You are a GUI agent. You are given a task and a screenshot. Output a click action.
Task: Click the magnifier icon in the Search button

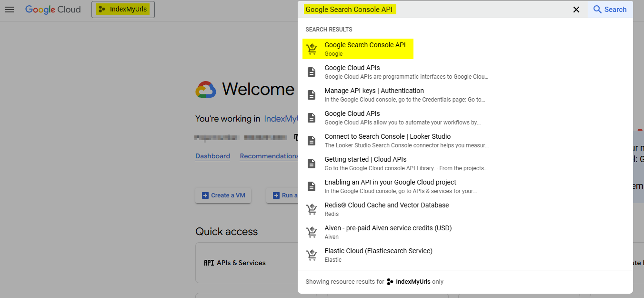tap(597, 10)
